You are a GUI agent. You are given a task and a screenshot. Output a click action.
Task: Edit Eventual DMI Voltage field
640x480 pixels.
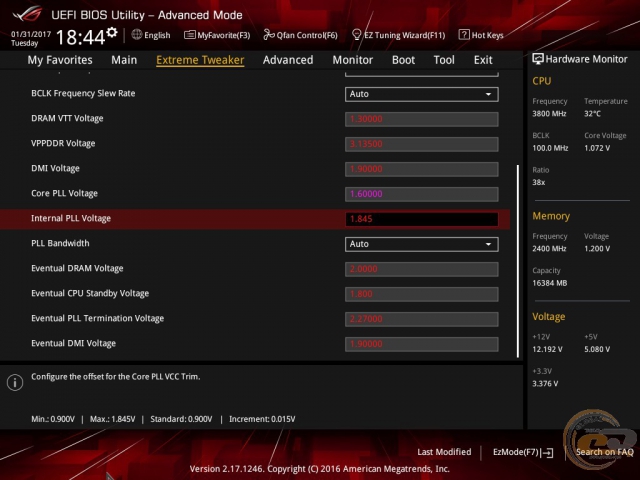coord(422,344)
